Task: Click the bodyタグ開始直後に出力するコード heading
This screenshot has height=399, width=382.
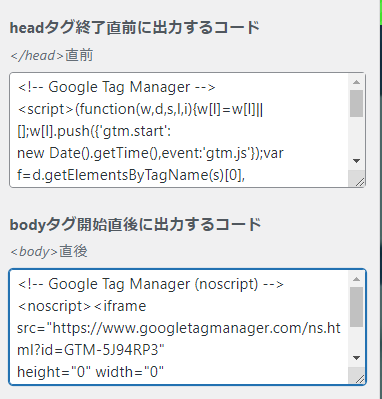Action: [135, 224]
